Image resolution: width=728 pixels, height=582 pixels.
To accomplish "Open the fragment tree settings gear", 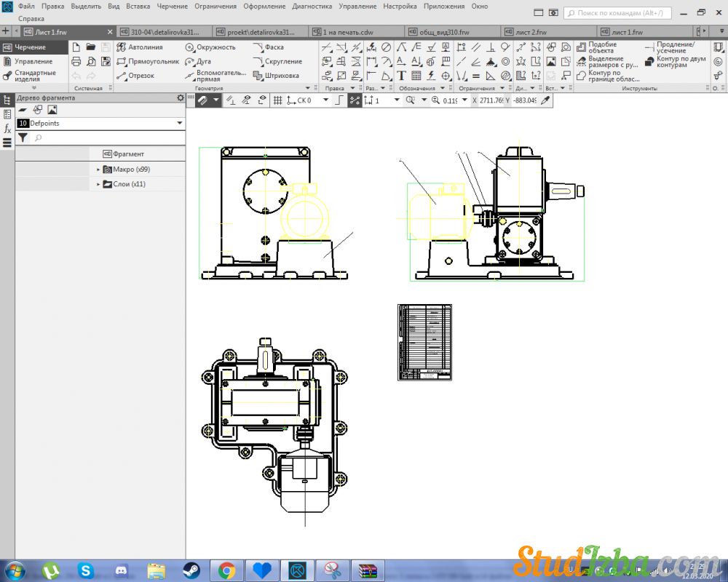I will [x=181, y=98].
